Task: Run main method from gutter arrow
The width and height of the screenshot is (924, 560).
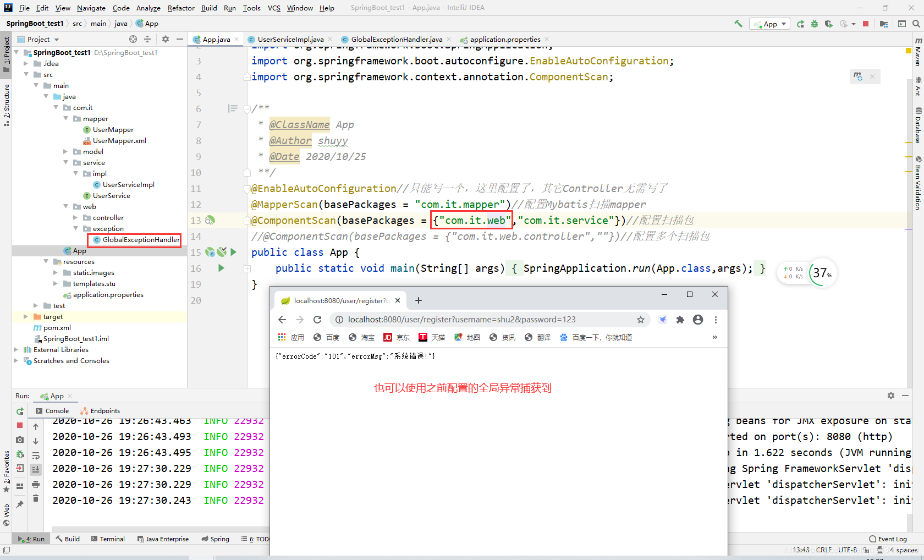Action: point(221,268)
